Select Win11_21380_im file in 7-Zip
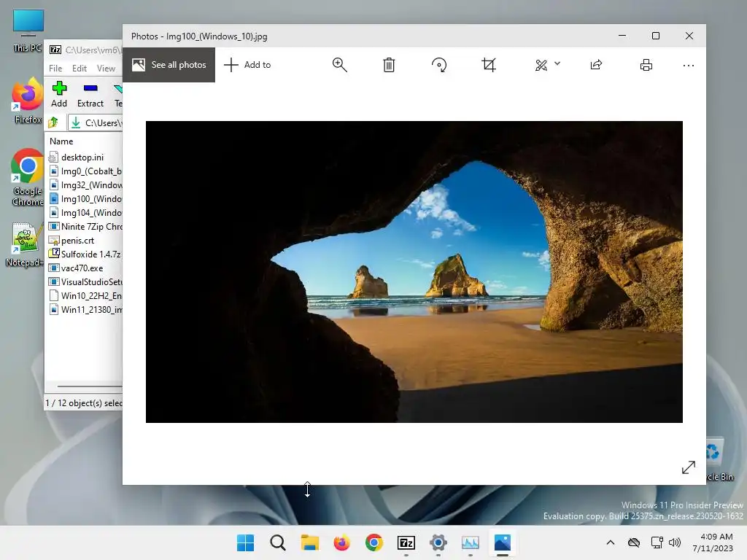Screen dimensions: 747x560 click(x=85, y=309)
